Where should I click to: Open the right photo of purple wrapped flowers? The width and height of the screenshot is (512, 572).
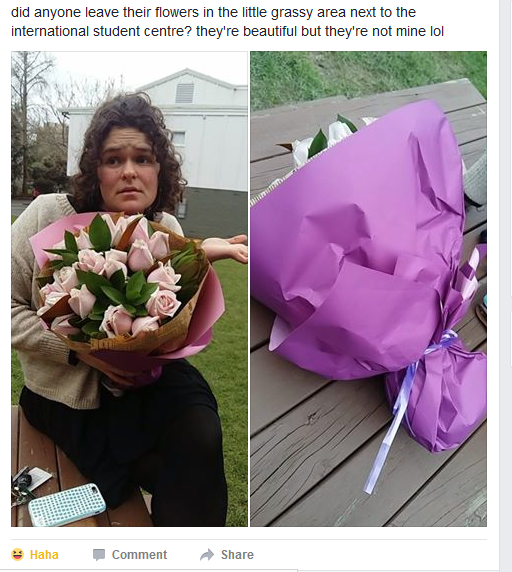[x=368, y=289]
